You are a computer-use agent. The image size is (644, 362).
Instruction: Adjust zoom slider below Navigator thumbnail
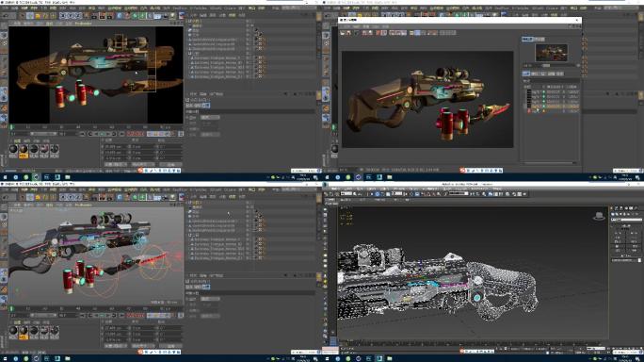click(546, 65)
